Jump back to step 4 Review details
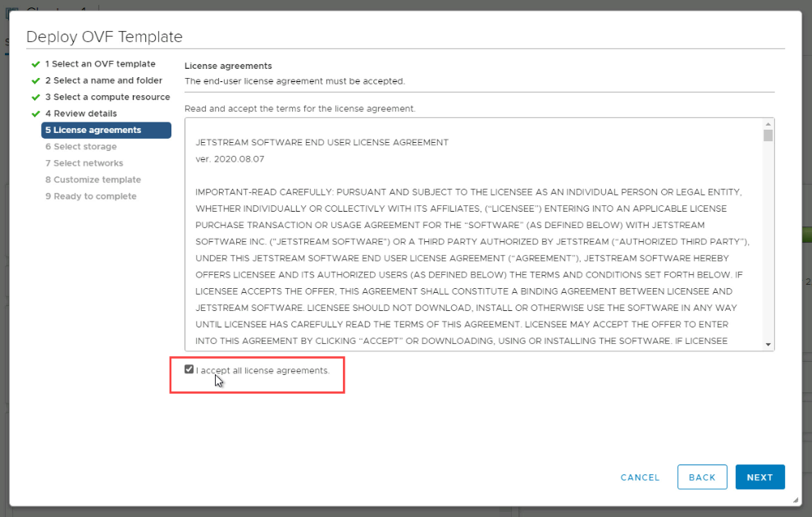Viewport: 812px width, 517px height. (80, 113)
